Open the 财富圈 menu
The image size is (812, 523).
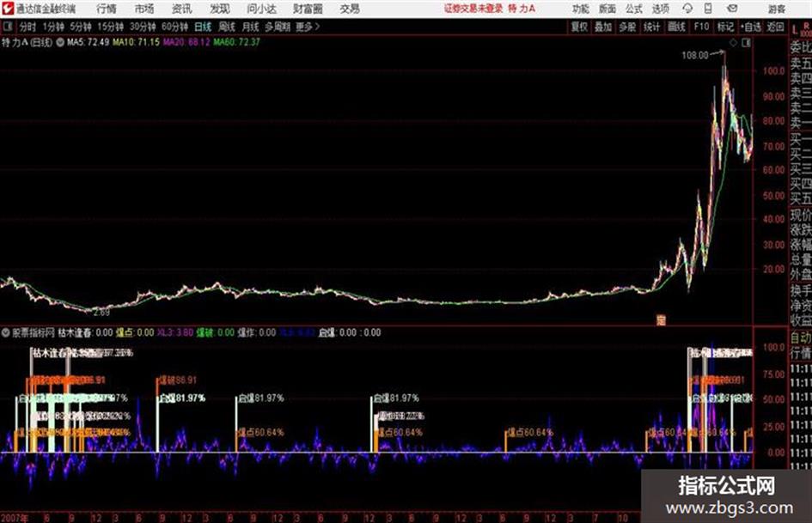tap(308, 9)
